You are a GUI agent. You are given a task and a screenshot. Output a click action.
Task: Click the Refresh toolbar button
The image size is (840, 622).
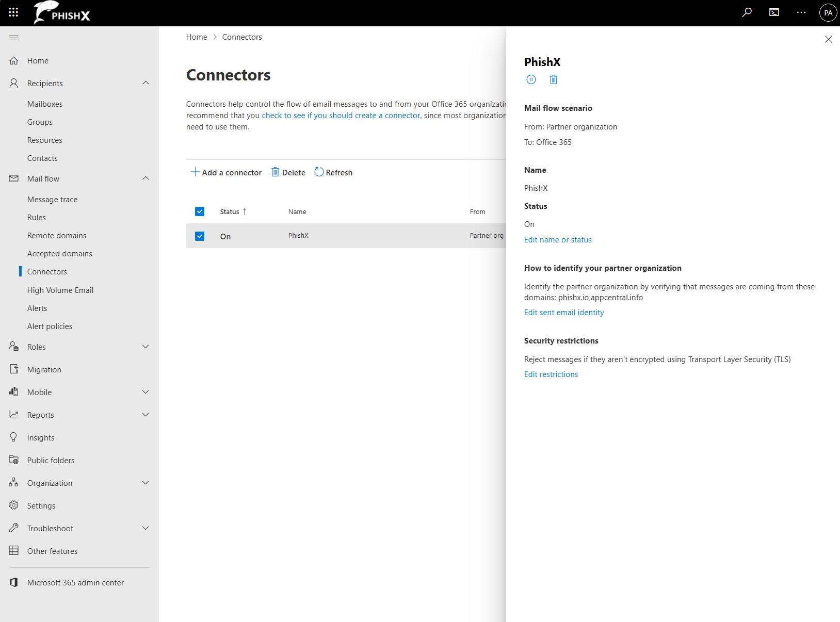point(333,172)
